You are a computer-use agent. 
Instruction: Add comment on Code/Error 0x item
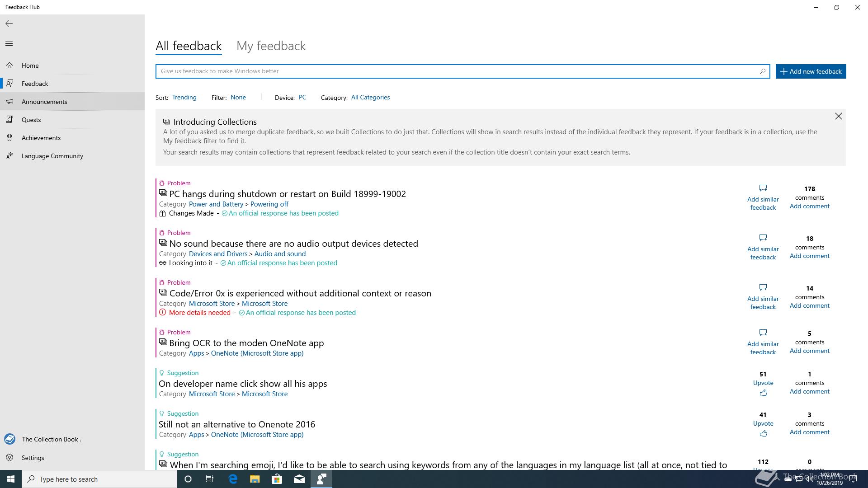pos(809,305)
